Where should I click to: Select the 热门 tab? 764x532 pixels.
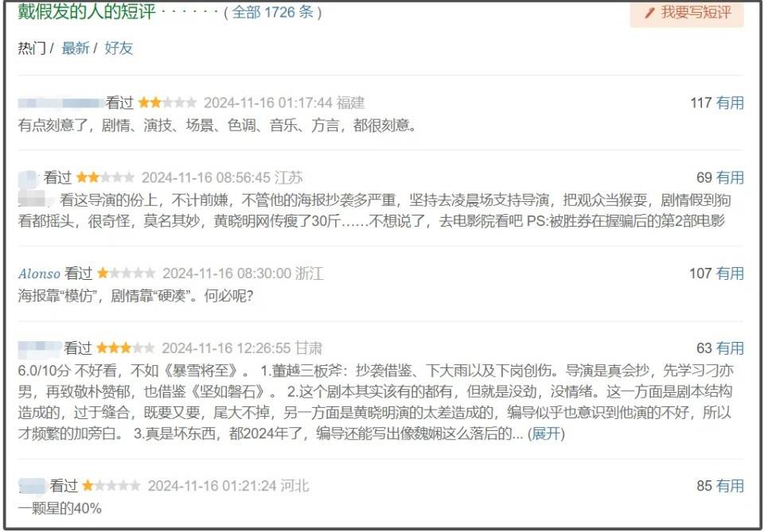click(32, 48)
